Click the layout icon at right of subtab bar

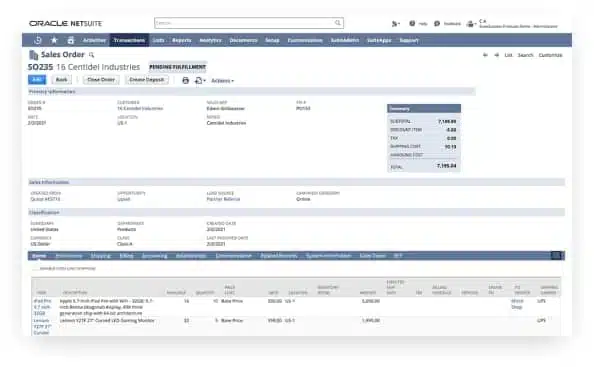[x=556, y=256]
